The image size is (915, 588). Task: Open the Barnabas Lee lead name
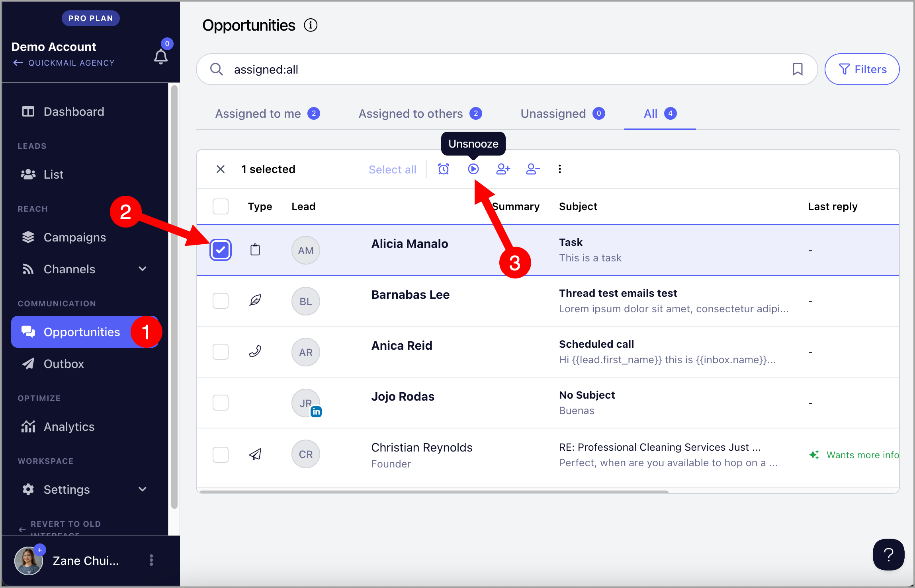tap(411, 294)
